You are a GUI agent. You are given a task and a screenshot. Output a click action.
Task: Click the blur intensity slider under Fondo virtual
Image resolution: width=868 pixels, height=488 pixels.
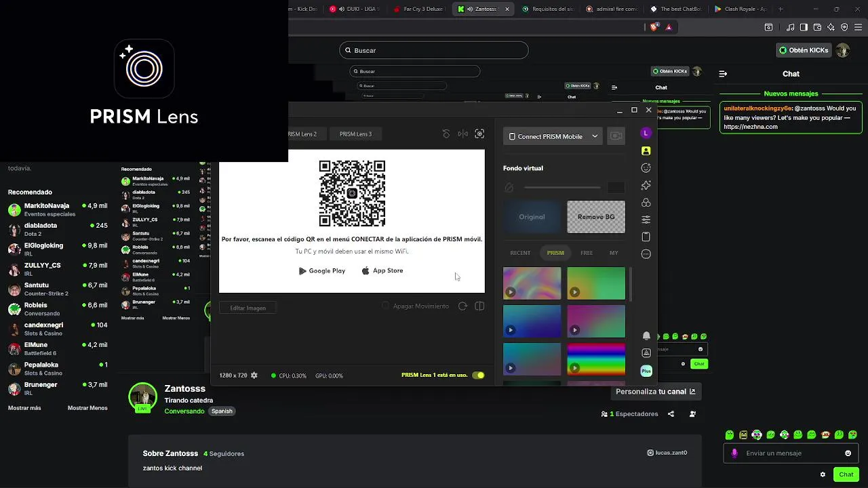(562, 188)
